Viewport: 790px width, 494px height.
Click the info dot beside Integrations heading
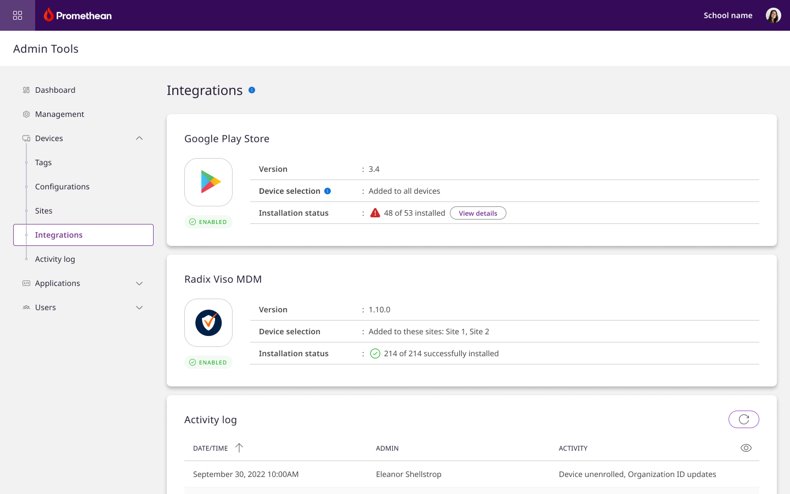[252, 90]
